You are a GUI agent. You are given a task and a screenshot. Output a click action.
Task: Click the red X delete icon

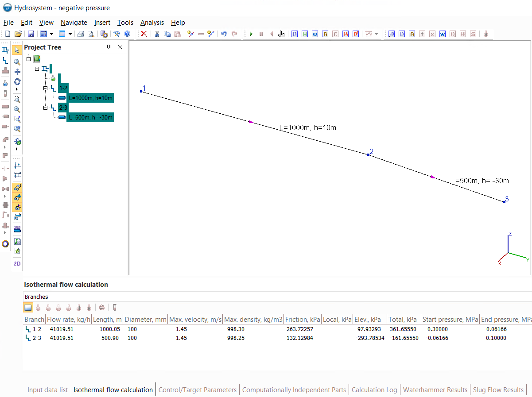pos(144,34)
